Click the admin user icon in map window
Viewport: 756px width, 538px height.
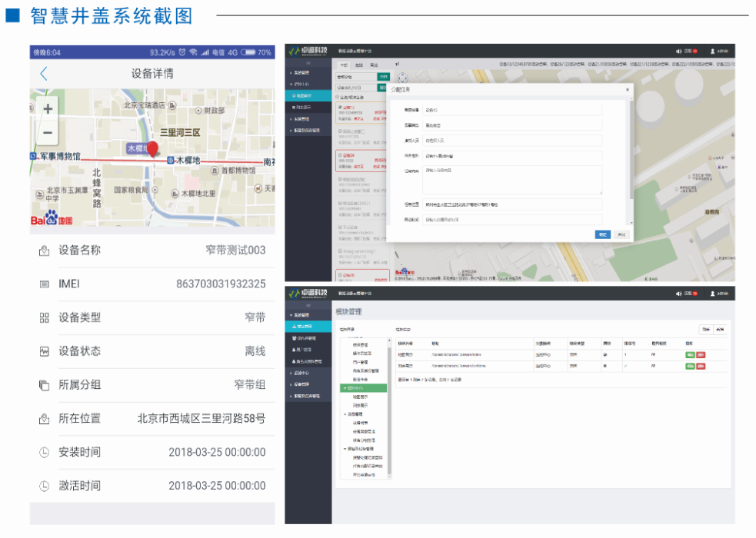click(x=712, y=51)
